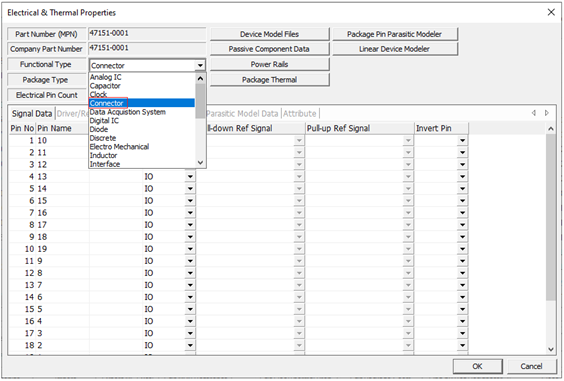The height and width of the screenshot is (381, 564).
Task: Click the pin table scroll up arrow
Action: [x=551, y=128]
